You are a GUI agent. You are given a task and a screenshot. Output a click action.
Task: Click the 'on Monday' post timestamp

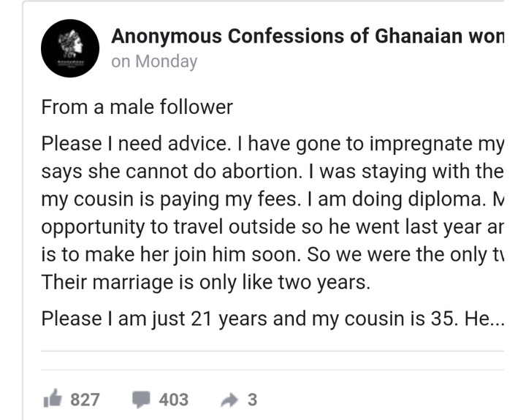(x=154, y=61)
